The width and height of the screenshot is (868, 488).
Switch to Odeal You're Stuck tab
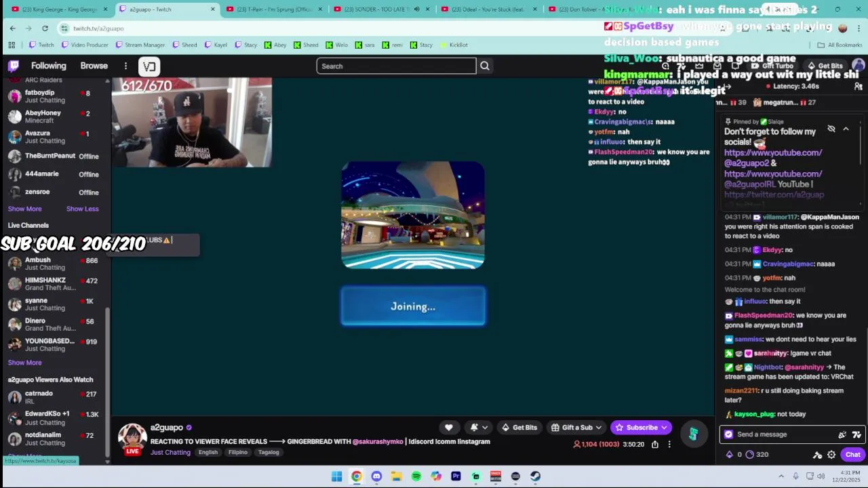[488, 9]
